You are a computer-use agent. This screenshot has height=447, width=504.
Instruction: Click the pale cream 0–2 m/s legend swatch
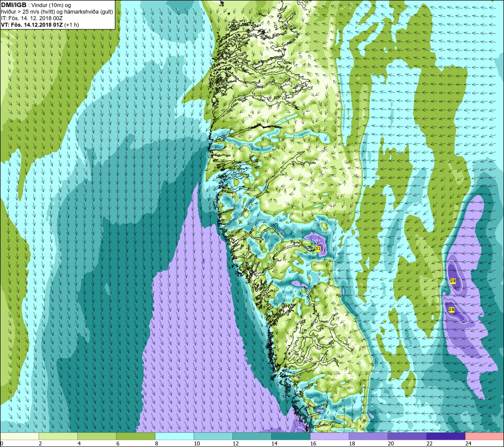pyautogui.click(x=19, y=436)
